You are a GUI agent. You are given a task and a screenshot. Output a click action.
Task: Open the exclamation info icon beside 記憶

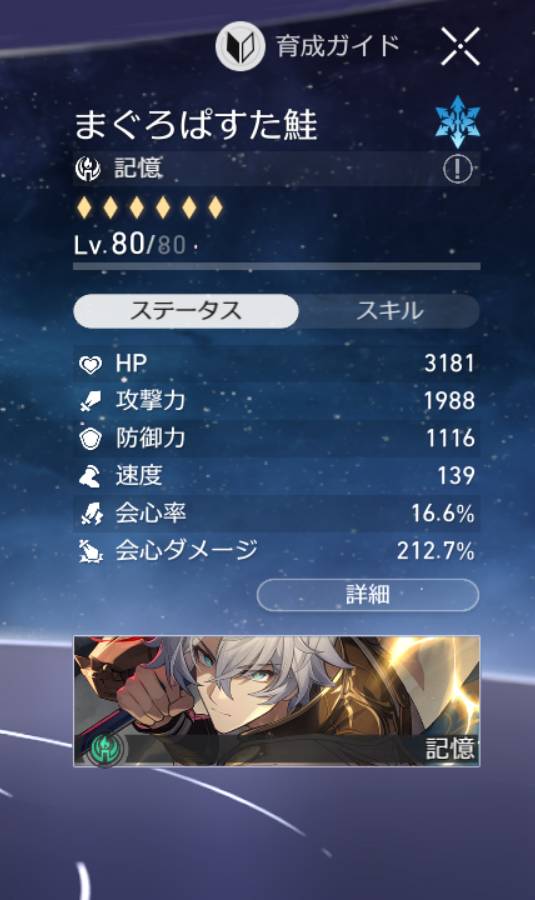tap(458, 169)
